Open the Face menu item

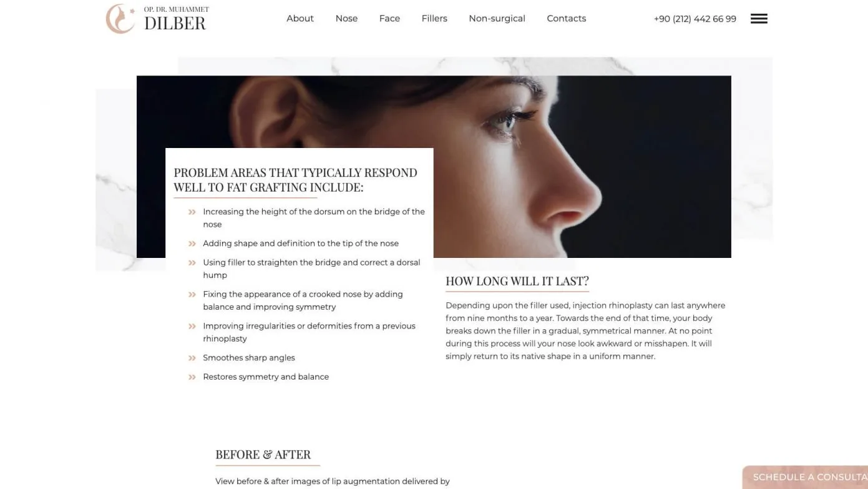[x=389, y=19]
